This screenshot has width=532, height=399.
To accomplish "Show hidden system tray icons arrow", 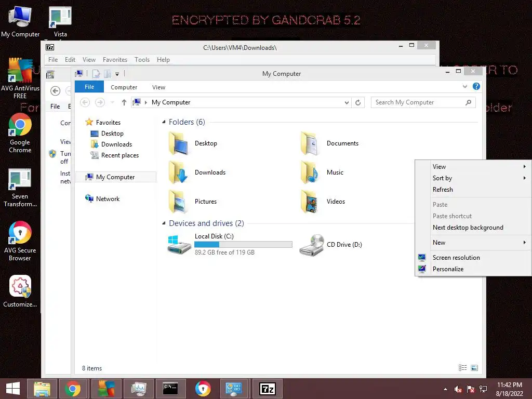I will (445, 389).
